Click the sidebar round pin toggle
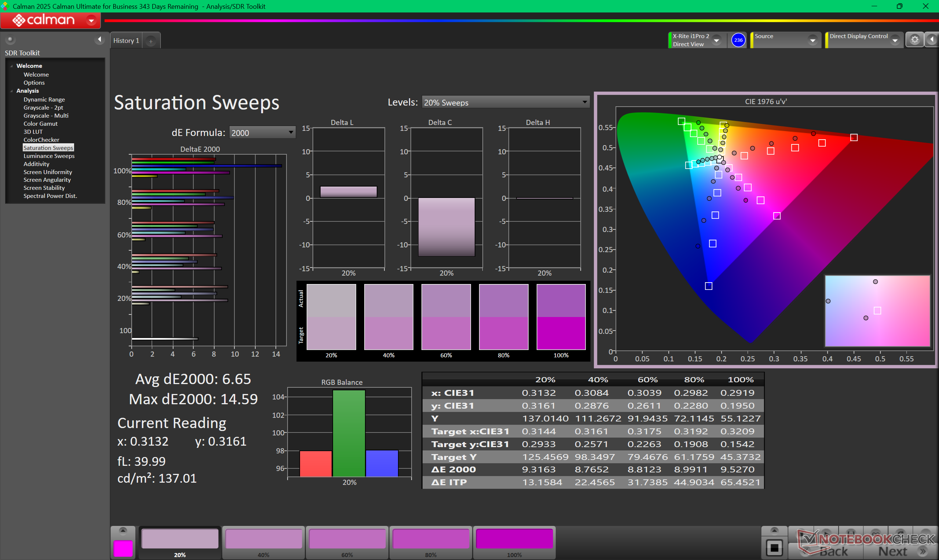The height and width of the screenshot is (560, 939). pyautogui.click(x=10, y=39)
